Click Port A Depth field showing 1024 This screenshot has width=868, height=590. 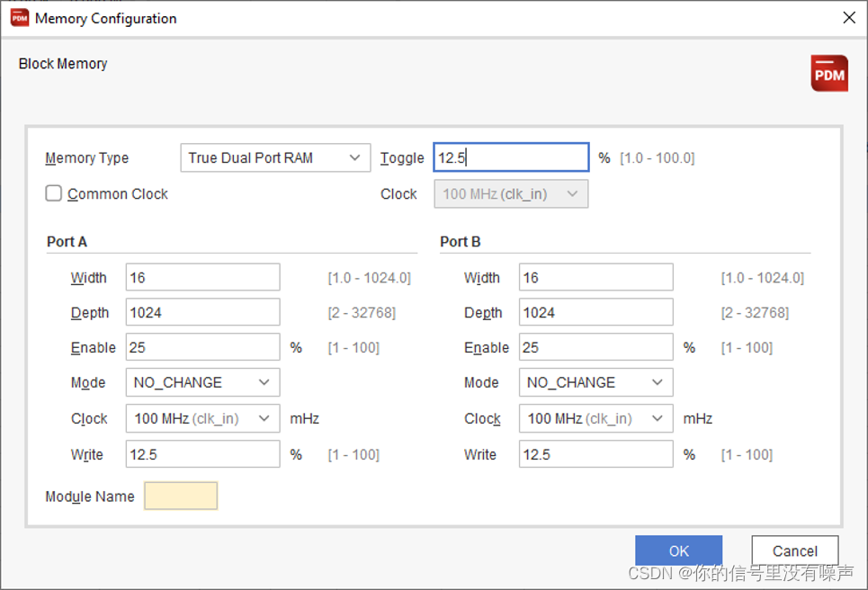click(201, 312)
